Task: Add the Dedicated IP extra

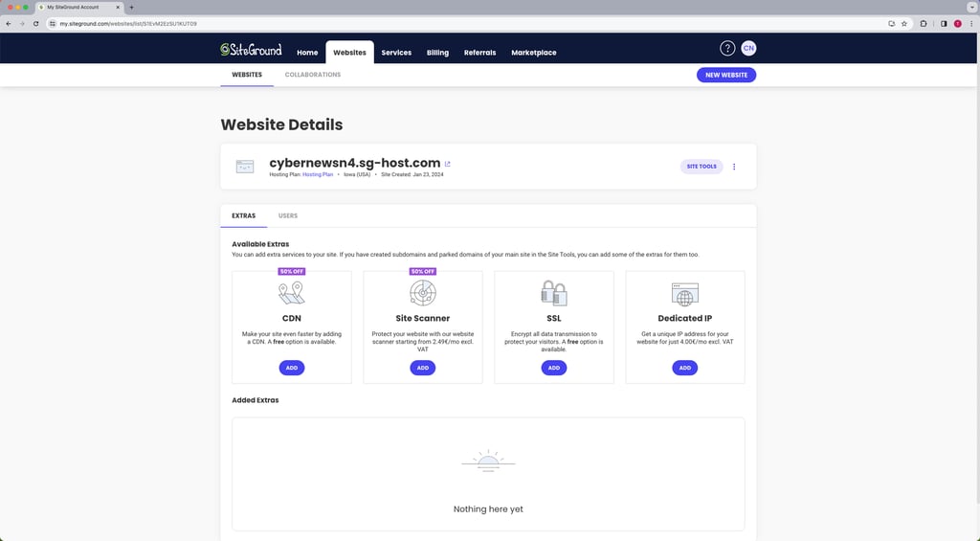Action: coord(685,368)
